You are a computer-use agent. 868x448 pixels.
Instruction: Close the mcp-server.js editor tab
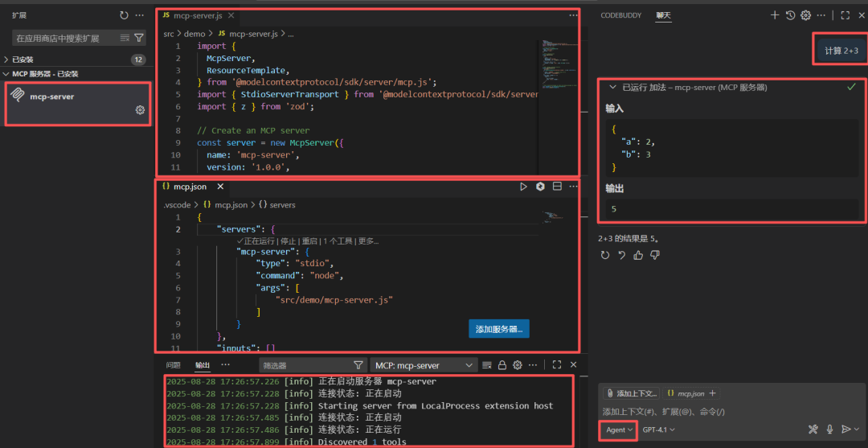click(x=231, y=15)
